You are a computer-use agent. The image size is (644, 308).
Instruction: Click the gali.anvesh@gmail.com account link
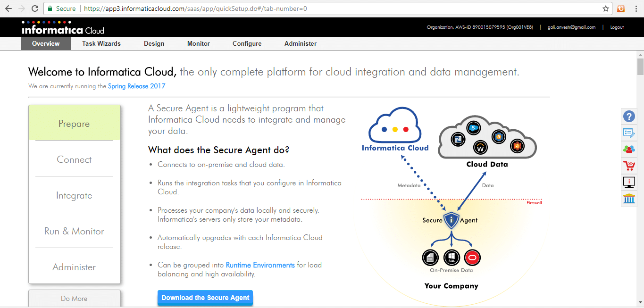pos(571,27)
